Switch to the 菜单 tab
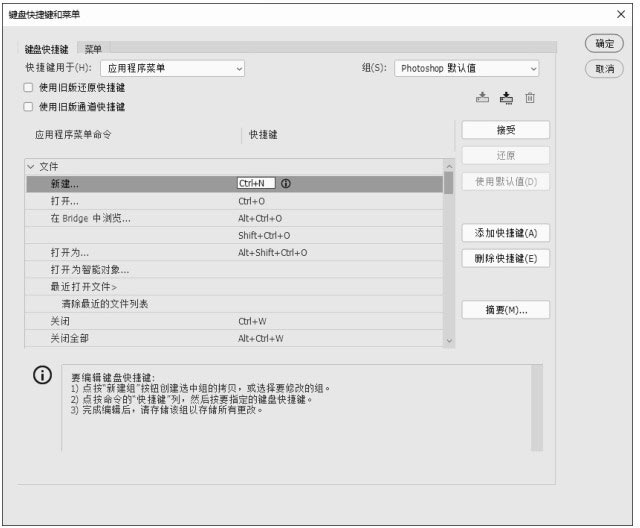 click(93, 48)
